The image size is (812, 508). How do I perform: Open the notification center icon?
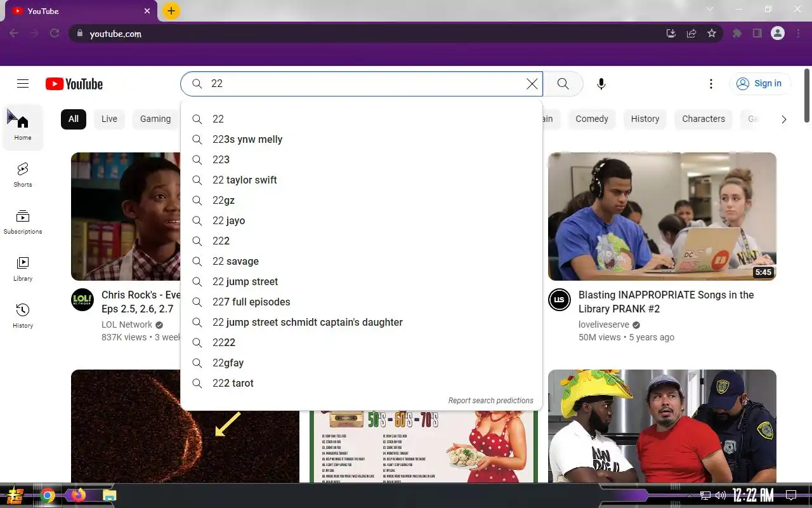coord(791,495)
